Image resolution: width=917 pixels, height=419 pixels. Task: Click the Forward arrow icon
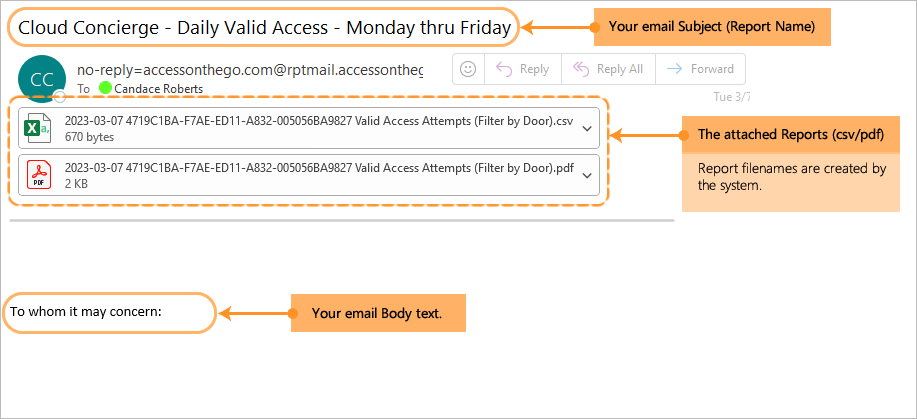(675, 69)
